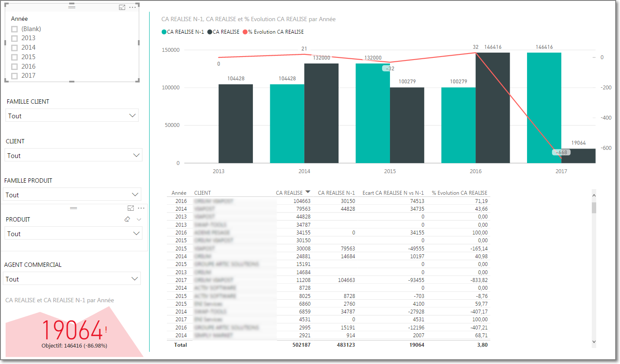Click the chart title CA REALISE N-1 par Année

click(248, 19)
